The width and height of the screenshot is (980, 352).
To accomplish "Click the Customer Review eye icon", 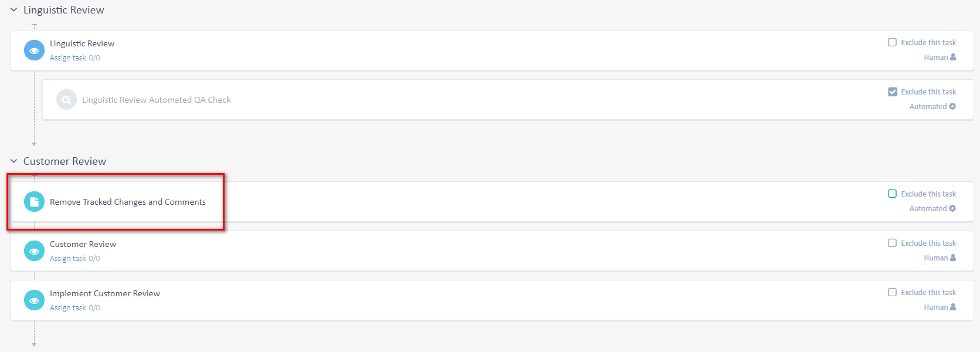I will point(34,251).
